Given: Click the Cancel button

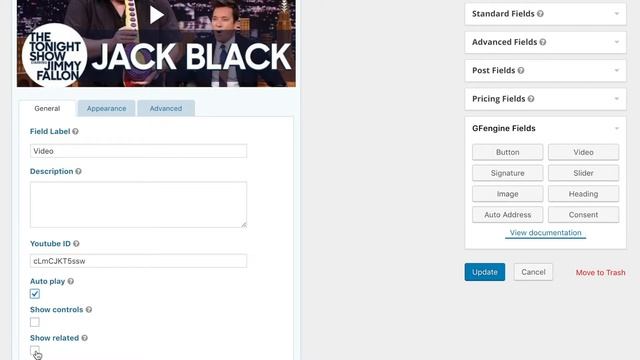Looking at the screenshot, I should [x=533, y=272].
